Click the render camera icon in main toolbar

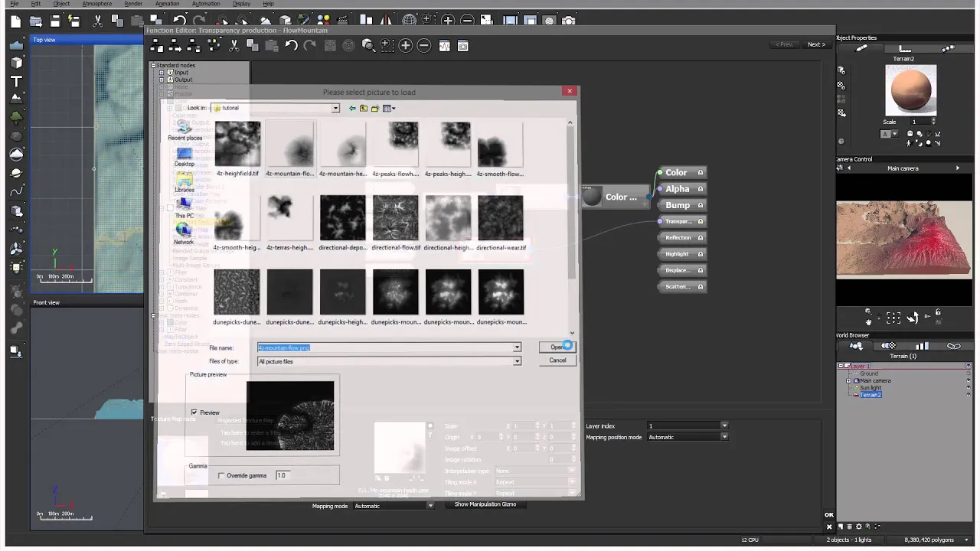click(x=569, y=21)
